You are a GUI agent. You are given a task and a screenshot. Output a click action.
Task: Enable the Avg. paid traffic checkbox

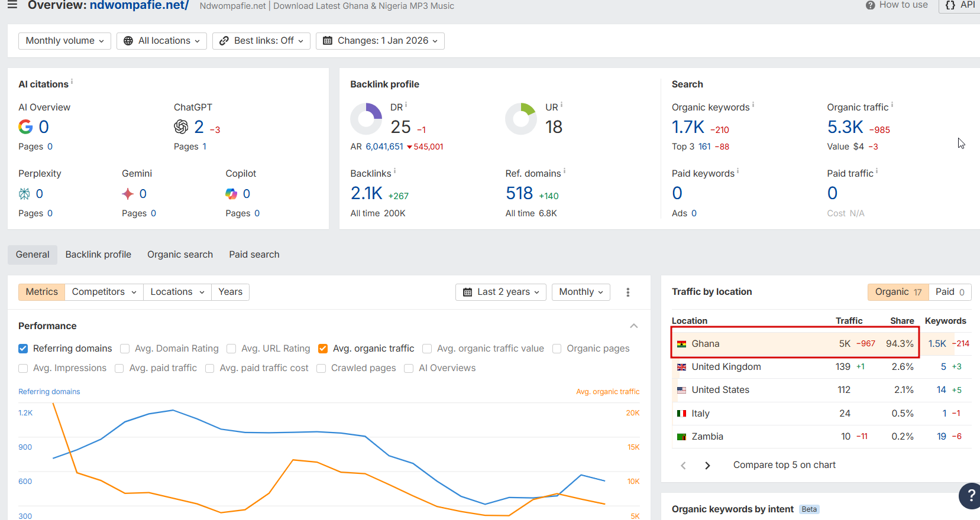[x=119, y=368]
